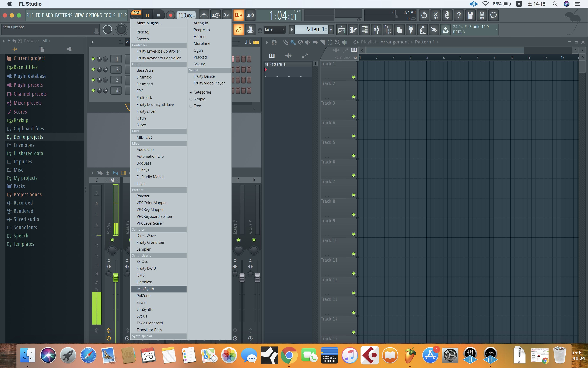Open the Line snap dropdown
The image size is (588, 368).
pos(274,29)
